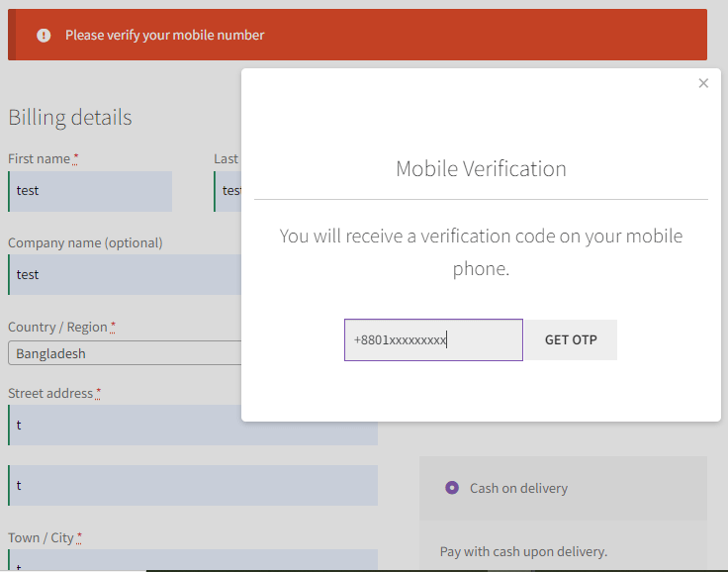Click the Town / City field

pos(193,560)
